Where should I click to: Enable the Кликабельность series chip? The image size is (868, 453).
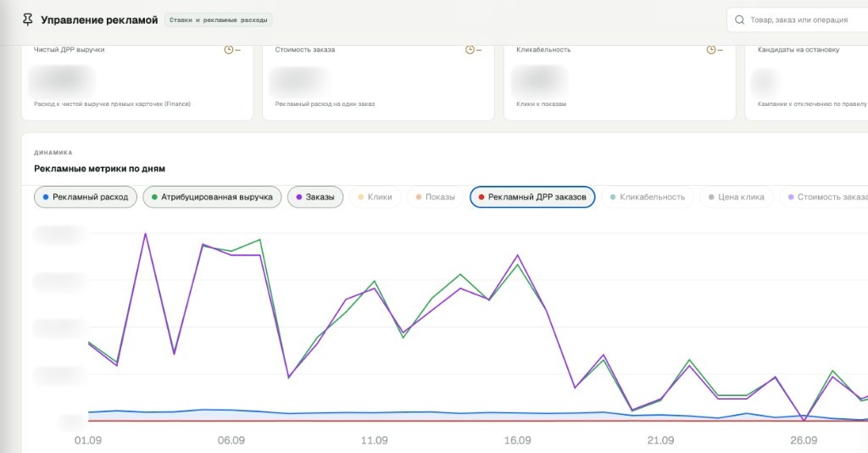point(647,197)
